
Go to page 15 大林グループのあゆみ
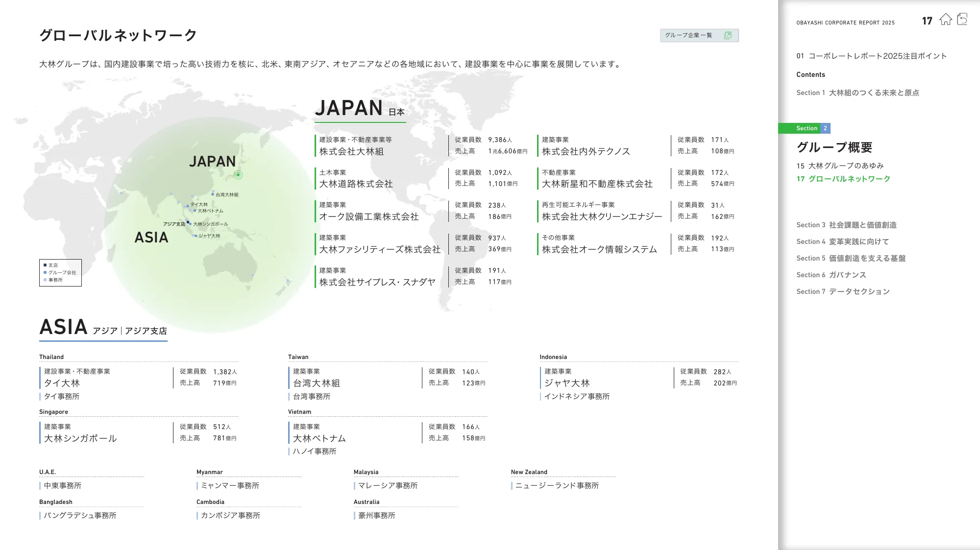click(x=840, y=166)
